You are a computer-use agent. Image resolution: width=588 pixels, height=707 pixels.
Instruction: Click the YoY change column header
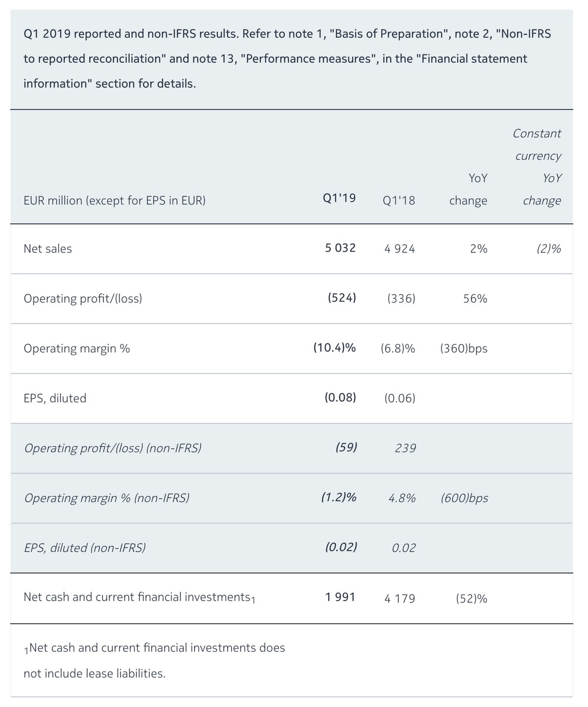click(x=468, y=189)
